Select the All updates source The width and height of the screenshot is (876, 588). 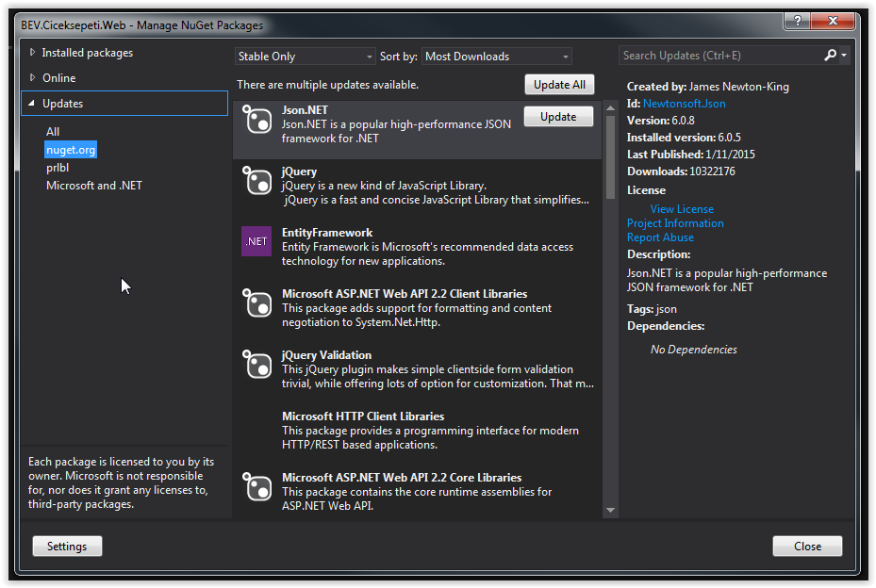53,132
